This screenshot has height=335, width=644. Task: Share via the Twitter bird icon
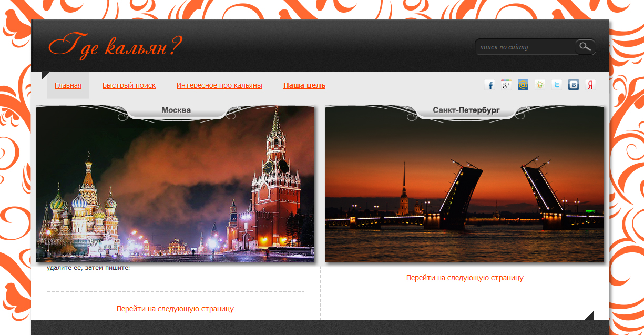coord(557,85)
